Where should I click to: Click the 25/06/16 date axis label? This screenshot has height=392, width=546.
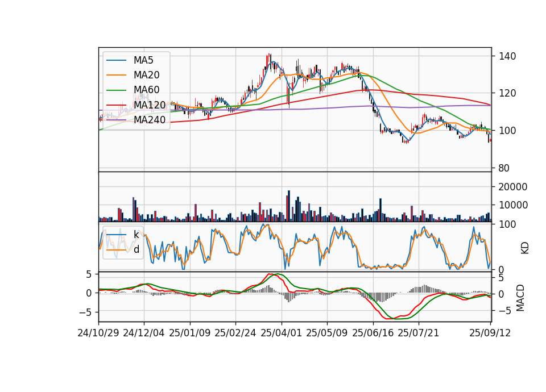pos(373,333)
